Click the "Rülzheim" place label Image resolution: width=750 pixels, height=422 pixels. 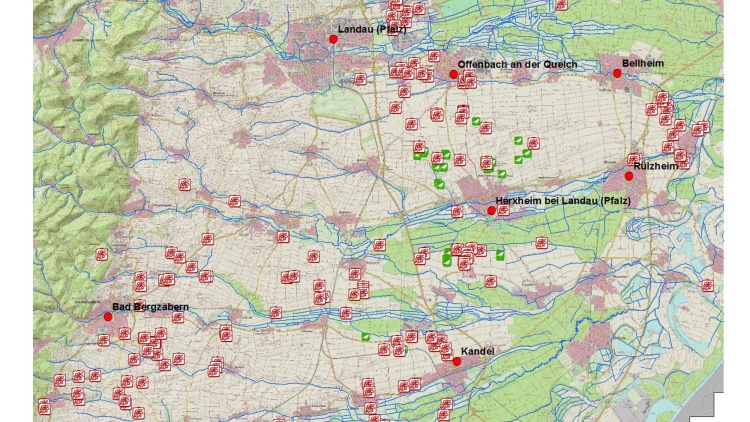656,166
